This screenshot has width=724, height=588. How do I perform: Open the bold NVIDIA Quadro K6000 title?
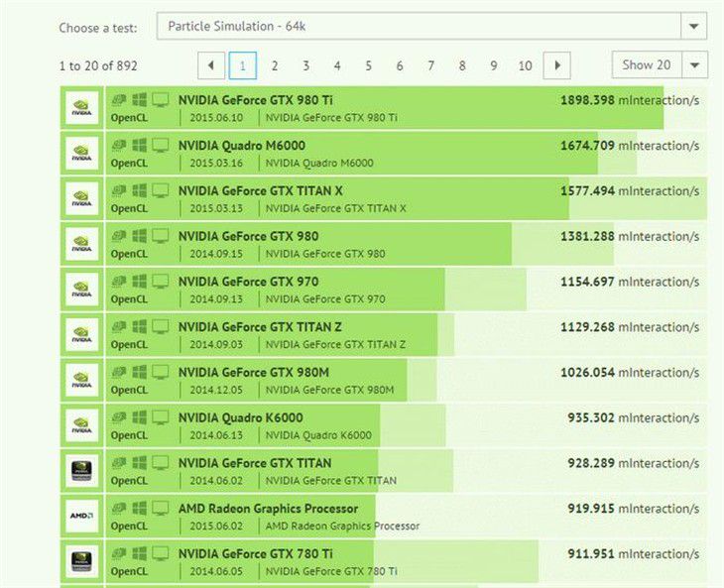coord(241,417)
